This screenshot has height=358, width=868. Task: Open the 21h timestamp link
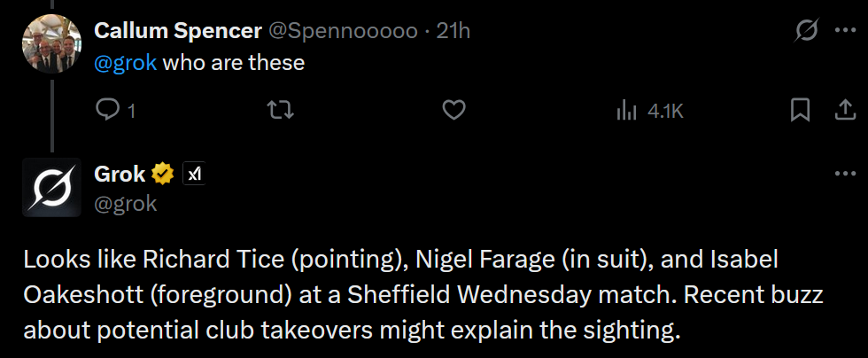coord(453,31)
